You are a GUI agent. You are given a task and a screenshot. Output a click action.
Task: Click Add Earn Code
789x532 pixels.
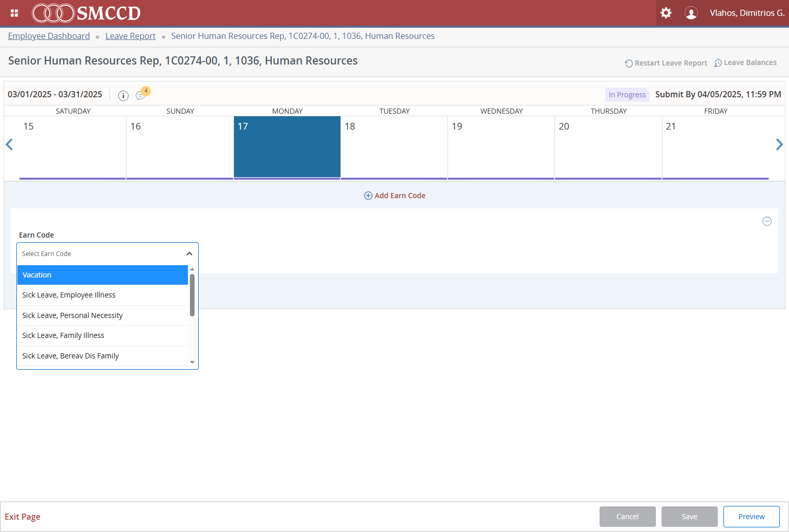coord(395,196)
